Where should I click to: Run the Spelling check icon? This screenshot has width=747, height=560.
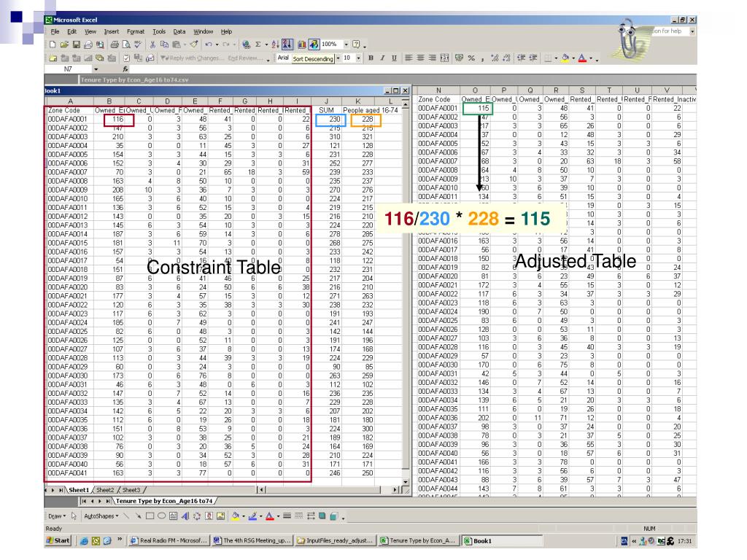point(138,44)
